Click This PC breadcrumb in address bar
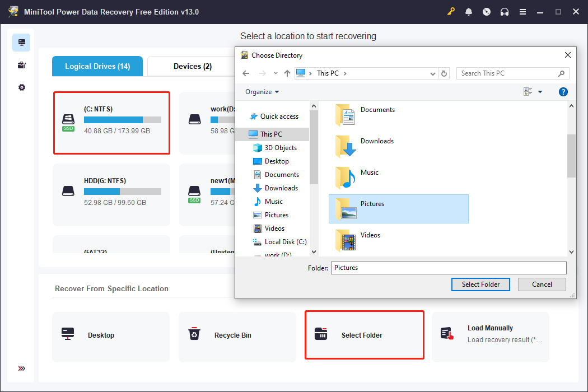This screenshot has width=588, height=392. pos(328,73)
